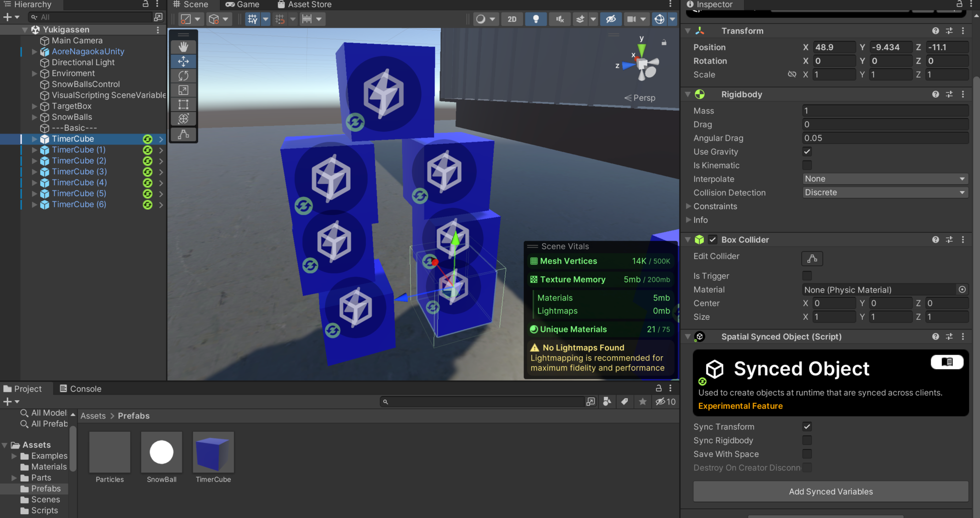Select the Move tool in the Scene toolbar

click(184, 61)
